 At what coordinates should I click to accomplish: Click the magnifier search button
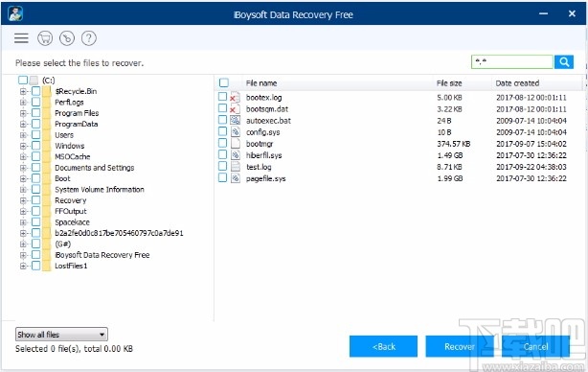pos(564,61)
